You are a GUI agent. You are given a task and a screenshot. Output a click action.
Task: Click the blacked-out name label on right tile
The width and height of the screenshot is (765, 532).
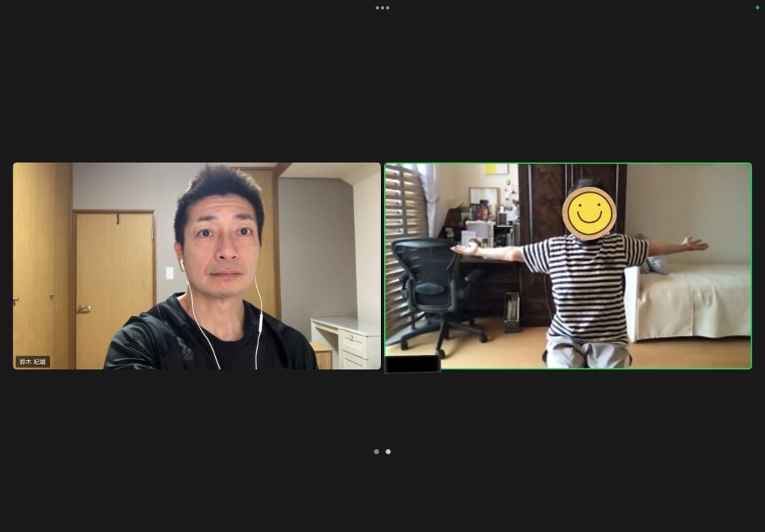[x=412, y=364]
